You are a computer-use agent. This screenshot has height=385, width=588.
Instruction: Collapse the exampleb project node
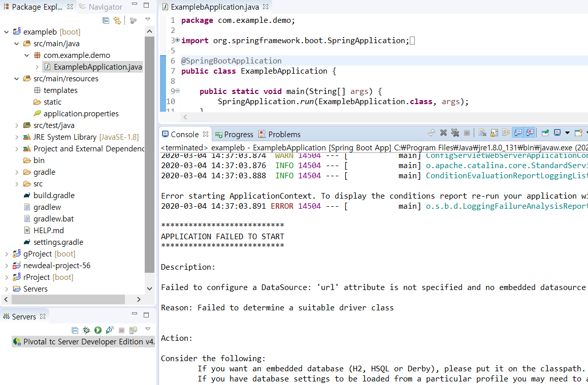click(7, 32)
